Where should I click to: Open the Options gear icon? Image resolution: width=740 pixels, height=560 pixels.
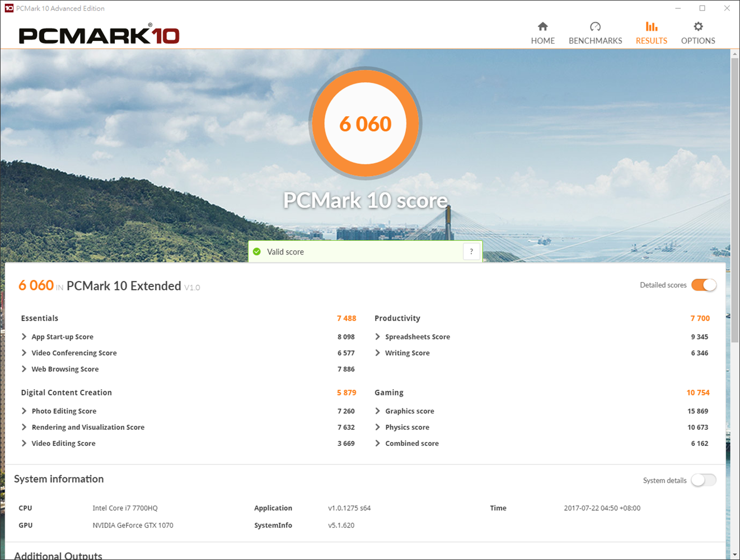pos(697,26)
